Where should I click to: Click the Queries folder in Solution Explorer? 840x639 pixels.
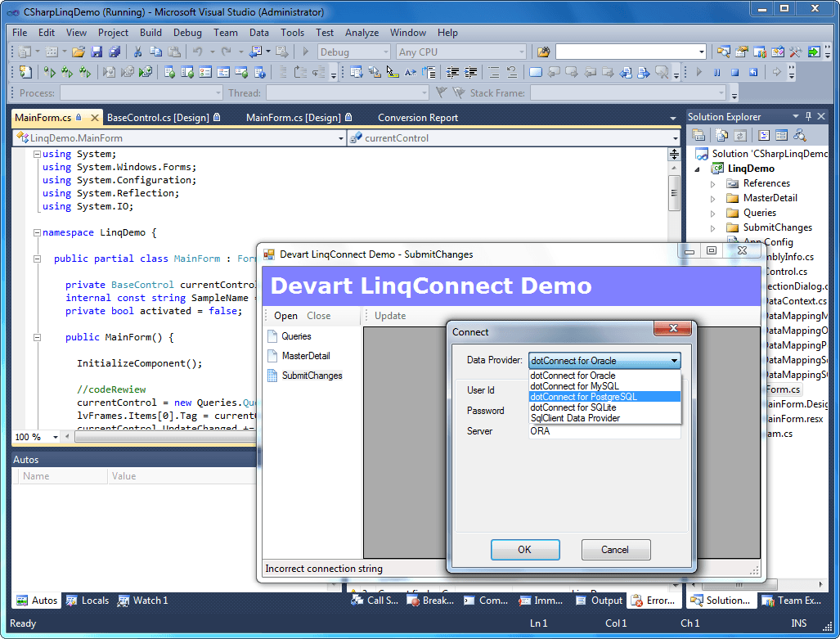click(751, 213)
